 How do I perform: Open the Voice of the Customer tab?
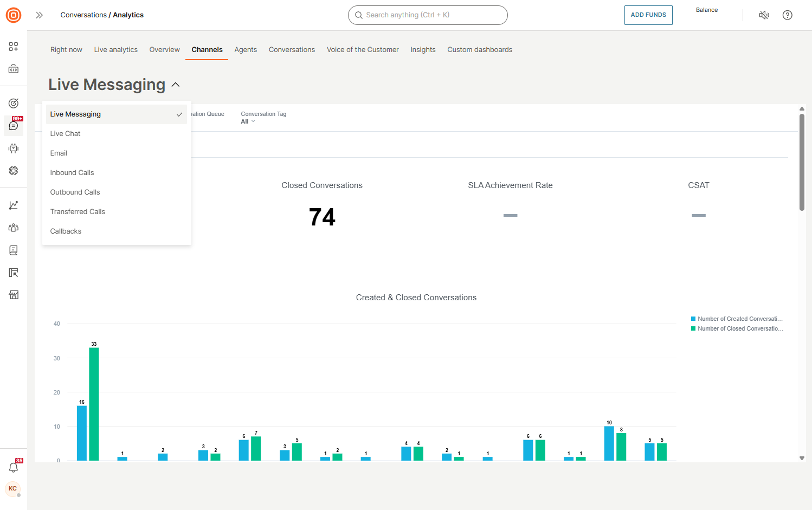point(362,49)
